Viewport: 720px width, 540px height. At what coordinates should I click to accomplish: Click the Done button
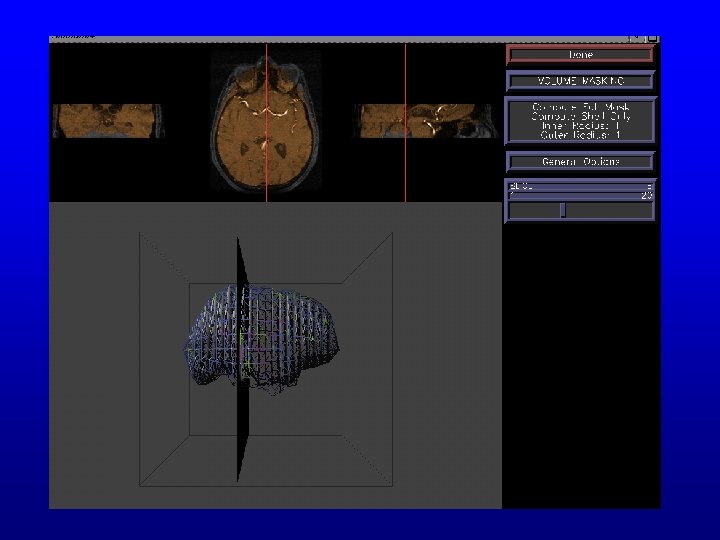pyautogui.click(x=580, y=55)
